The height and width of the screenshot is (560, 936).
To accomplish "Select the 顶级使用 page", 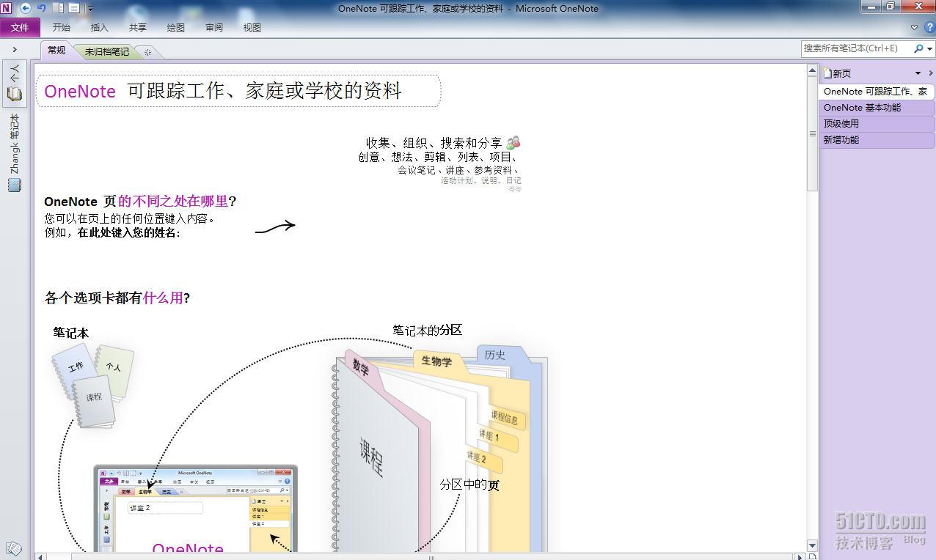I will (877, 124).
